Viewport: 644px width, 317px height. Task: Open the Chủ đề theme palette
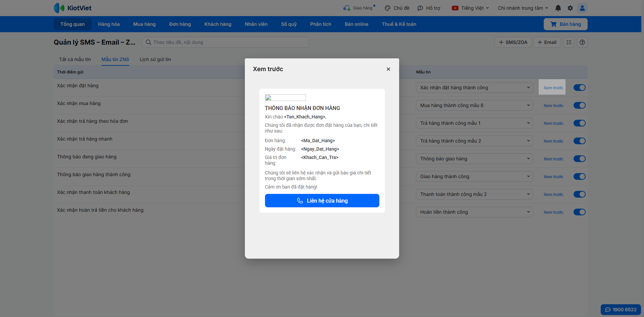tap(397, 8)
